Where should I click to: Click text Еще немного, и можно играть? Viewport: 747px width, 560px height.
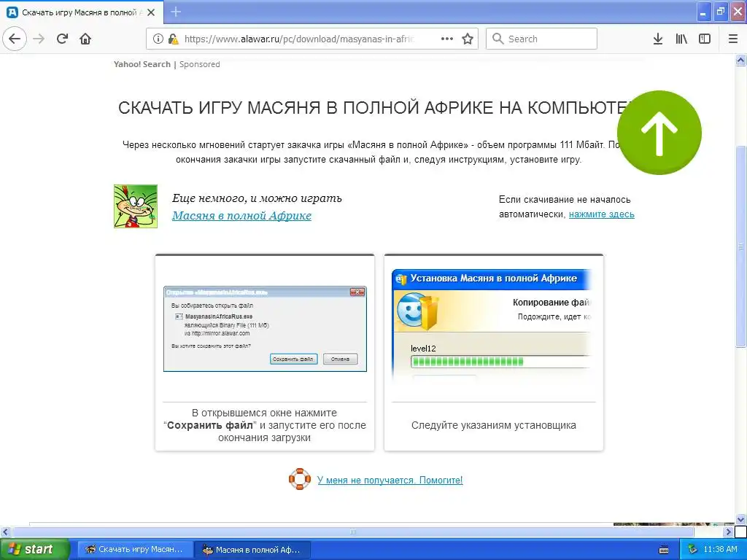pyautogui.click(x=257, y=198)
